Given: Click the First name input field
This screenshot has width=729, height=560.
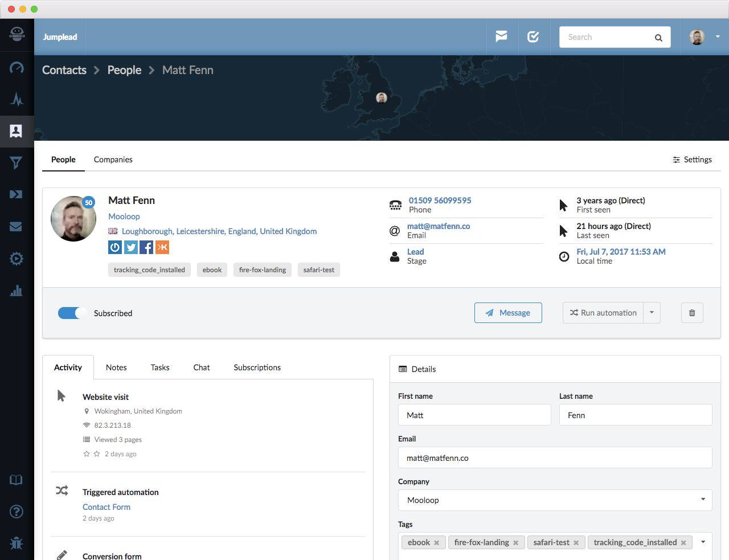Looking at the screenshot, I should click(x=474, y=415).
